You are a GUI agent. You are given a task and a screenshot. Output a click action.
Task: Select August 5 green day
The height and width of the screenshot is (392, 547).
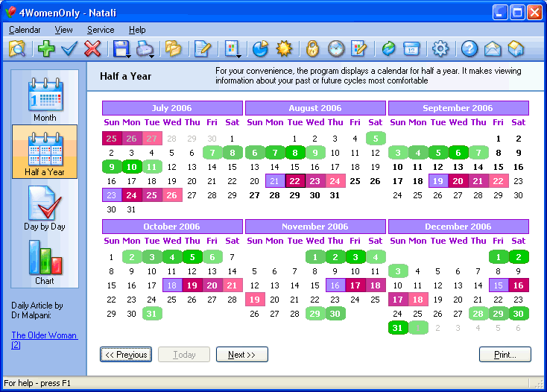(x=376, y=139)
